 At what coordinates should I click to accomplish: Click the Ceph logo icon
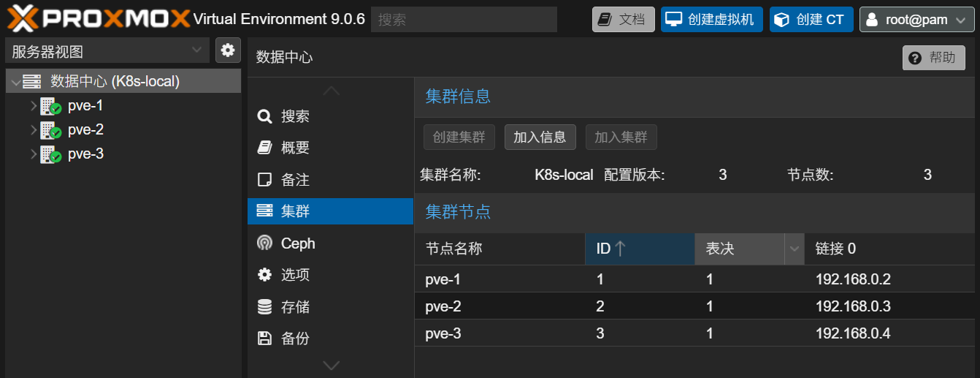click(264, 243)
